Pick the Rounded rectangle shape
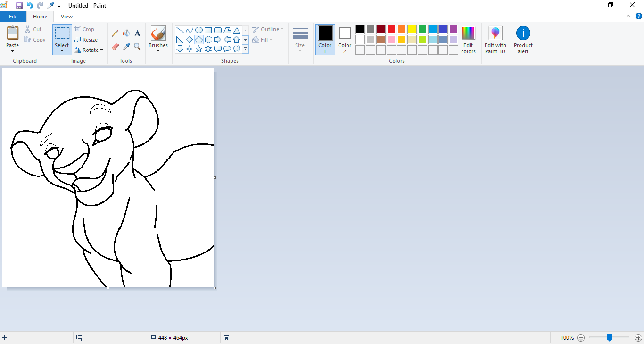 pos(218,30)
